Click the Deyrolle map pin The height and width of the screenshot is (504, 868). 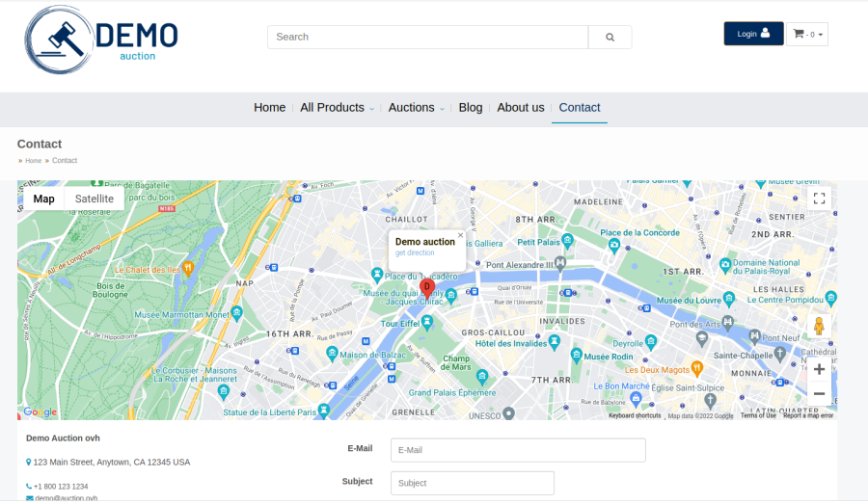click(x=651, y=342)
